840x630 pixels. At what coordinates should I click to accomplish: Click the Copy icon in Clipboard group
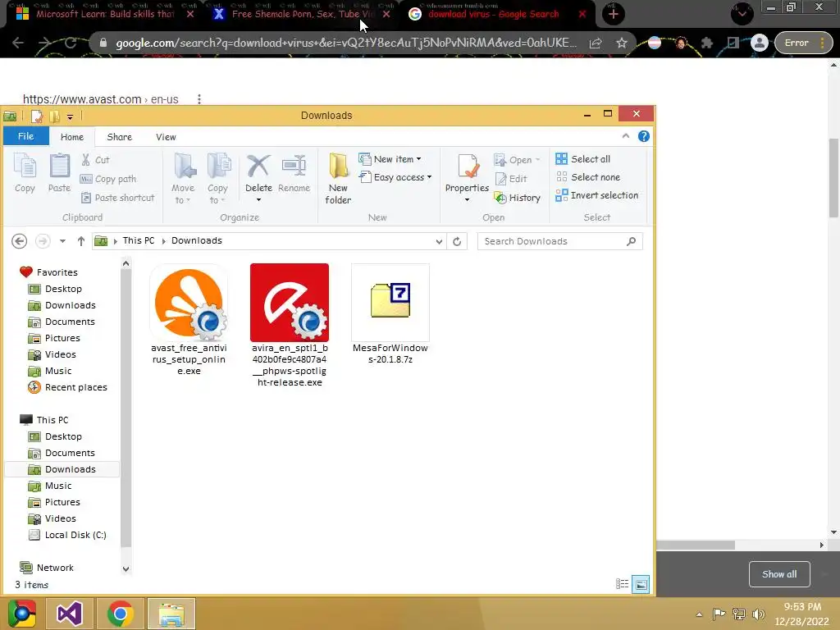pos(25,173)
